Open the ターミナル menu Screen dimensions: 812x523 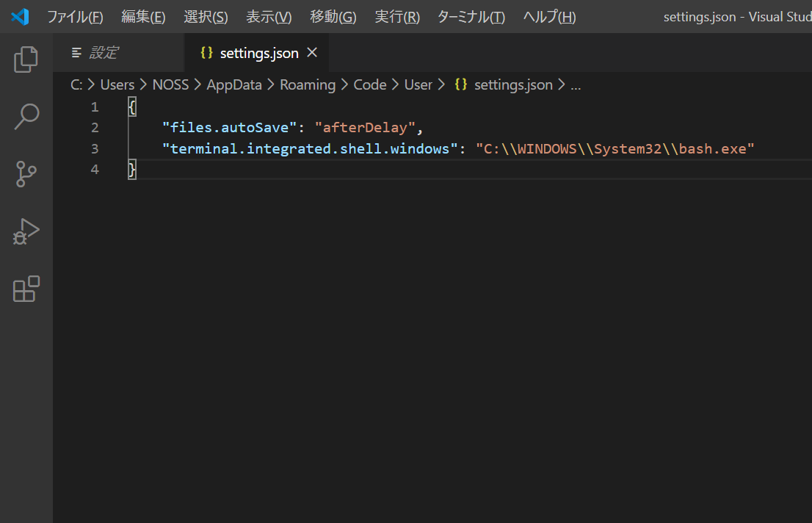coord(470,16)
